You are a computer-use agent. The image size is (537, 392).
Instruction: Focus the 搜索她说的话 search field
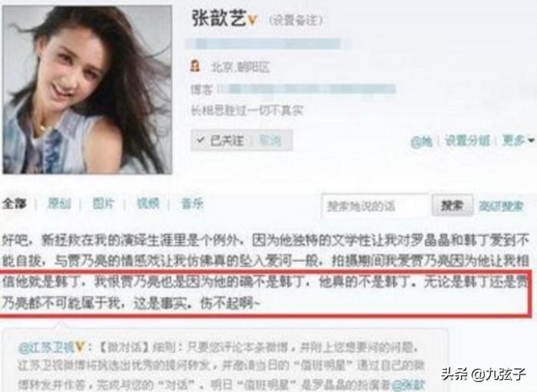point(375,206)
